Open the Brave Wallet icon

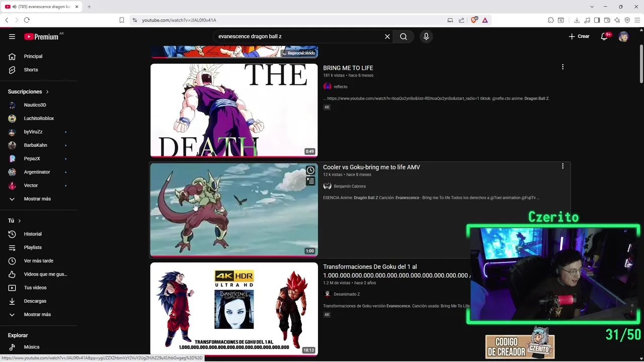point(607,20)
